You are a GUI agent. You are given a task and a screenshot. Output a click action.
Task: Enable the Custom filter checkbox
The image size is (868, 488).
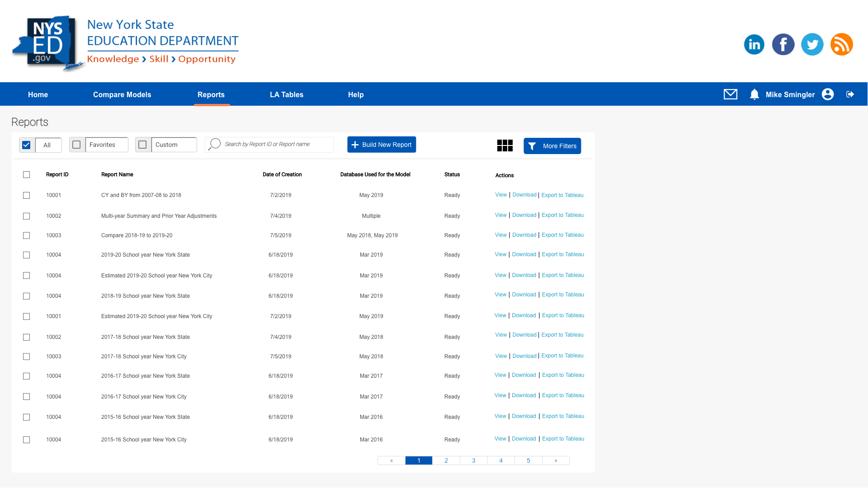point(142,145)
